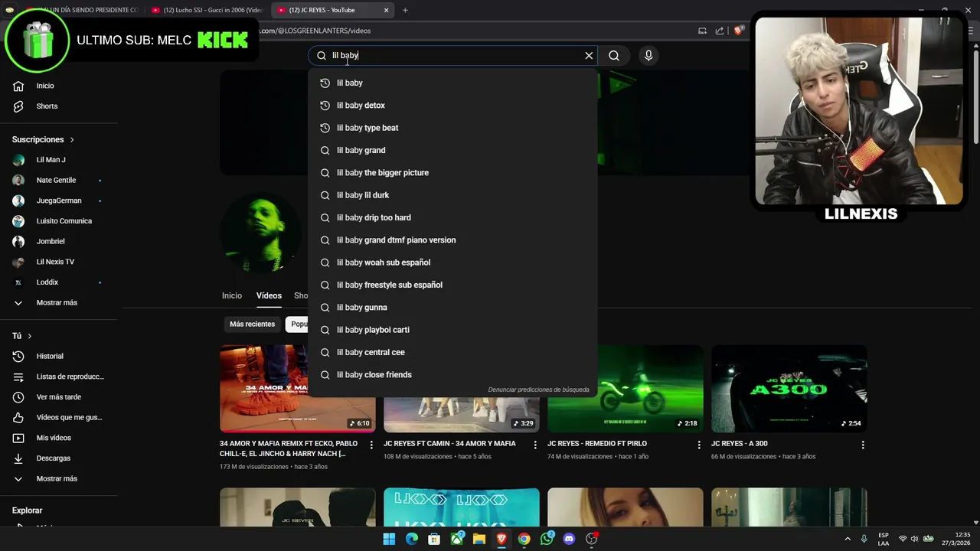This screenshot has width=980, height=551.
Task: Click Brave shields icon in address bar
Action: [x=739, y=31]
